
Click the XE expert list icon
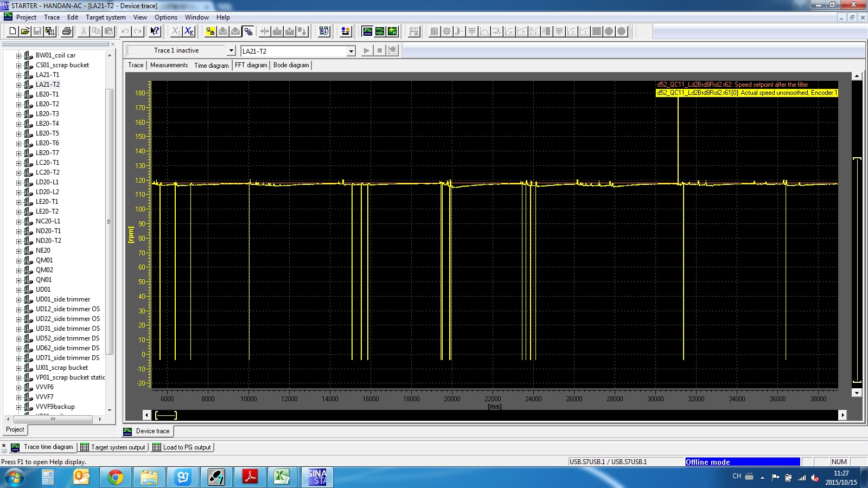click(x=189, y=31)
